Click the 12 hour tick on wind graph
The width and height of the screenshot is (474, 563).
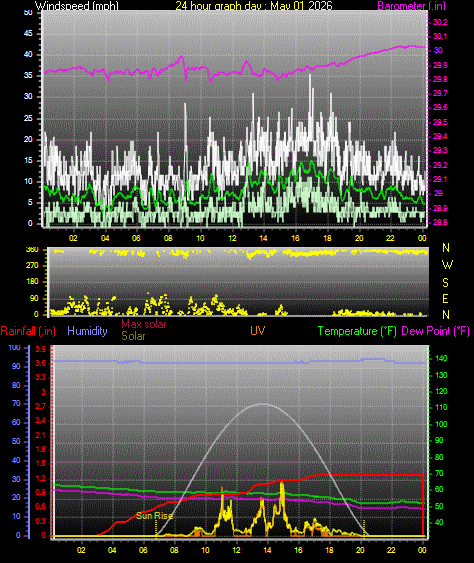pyautogui.click(x=232, y=238)
